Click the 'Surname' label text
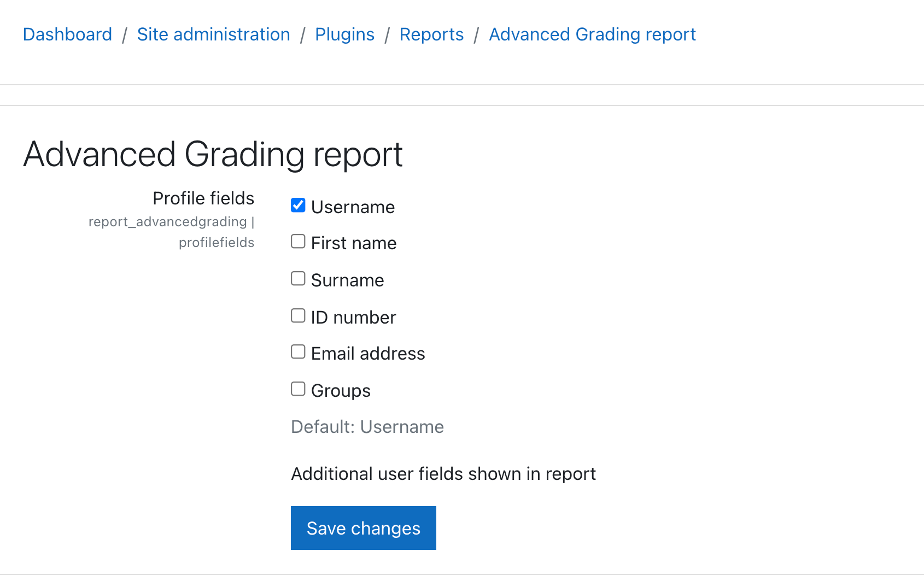Viewport: 924px width, 575px height. coord(347,280)
